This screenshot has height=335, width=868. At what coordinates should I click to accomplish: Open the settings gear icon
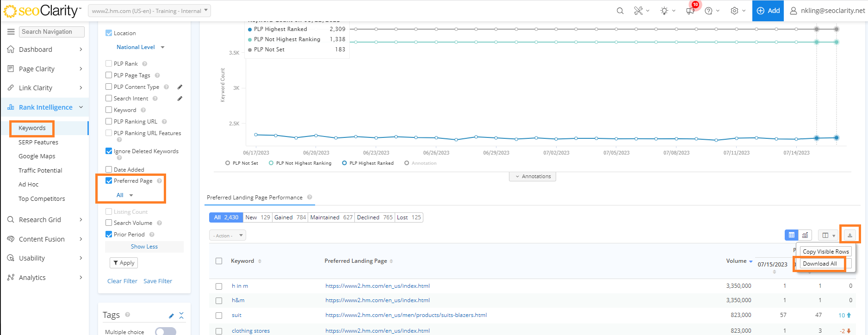tap(734, 11)
